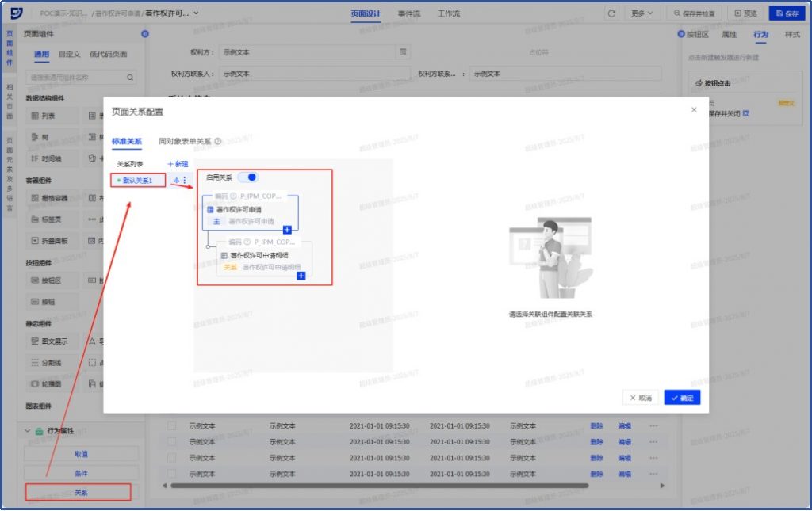Select 默认关系1 in the relation list

click(x=137, y=181)
